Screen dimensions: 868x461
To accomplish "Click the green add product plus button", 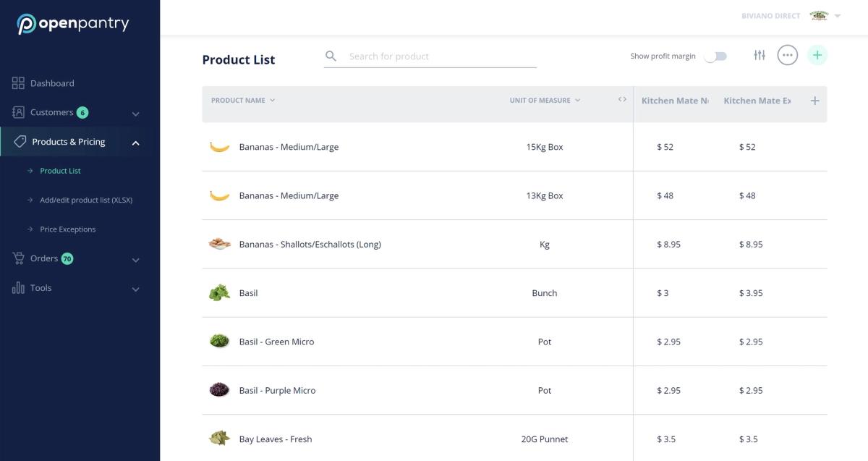I will coord(817,55).
